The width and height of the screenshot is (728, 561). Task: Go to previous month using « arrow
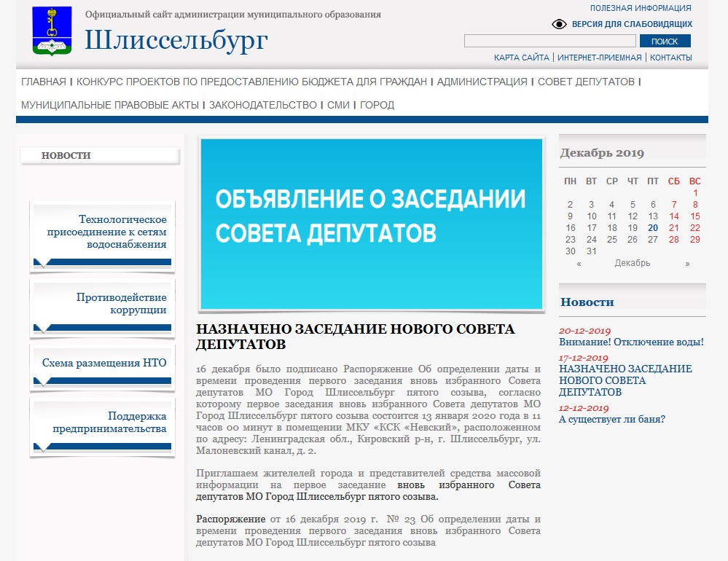tap(579, 264)
